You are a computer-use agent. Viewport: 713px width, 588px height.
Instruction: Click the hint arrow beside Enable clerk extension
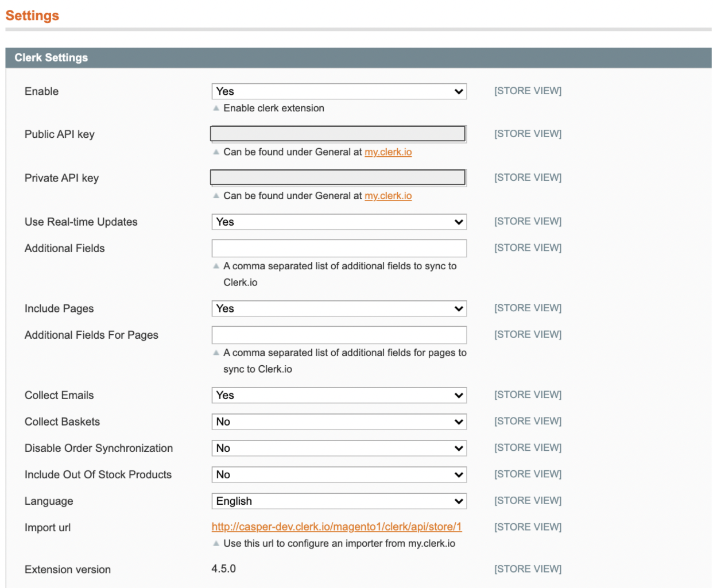[216, 108]
